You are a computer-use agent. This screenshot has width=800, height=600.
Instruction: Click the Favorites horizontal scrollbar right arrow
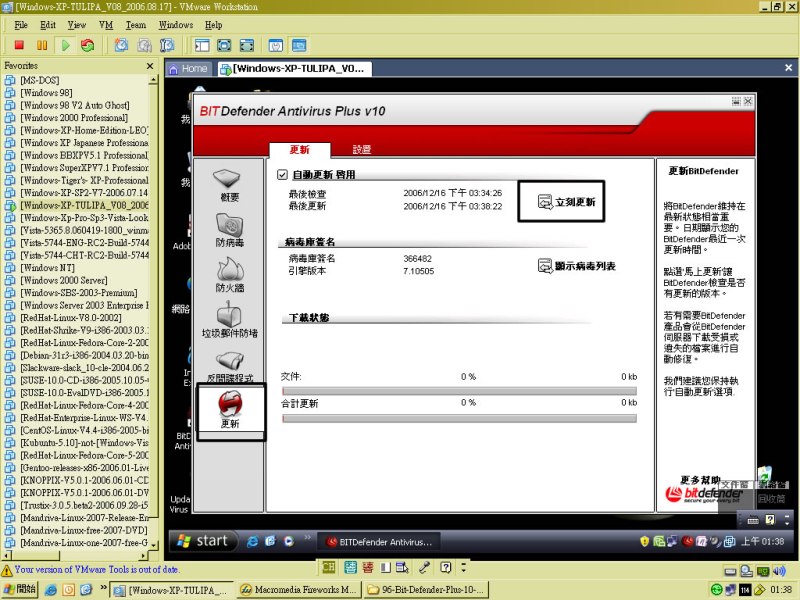click(143, 555)
